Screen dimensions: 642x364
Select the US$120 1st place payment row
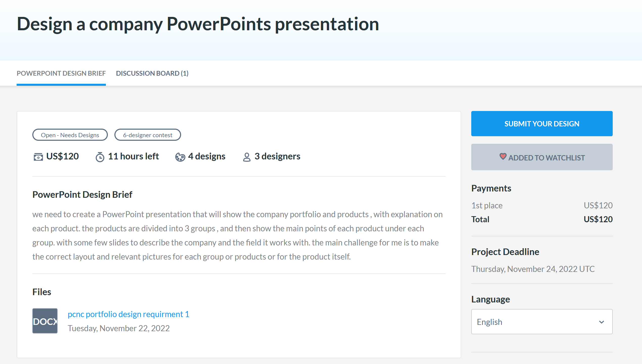click(542, 205)
